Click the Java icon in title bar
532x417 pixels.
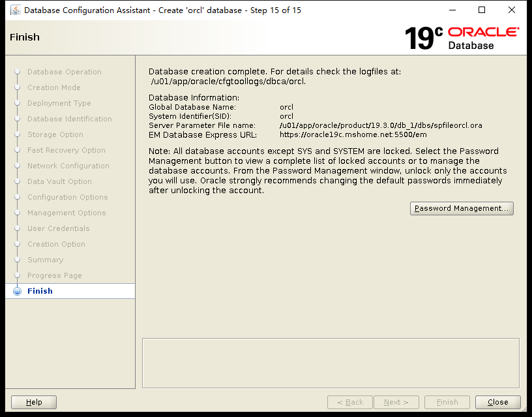pyautogui.click(x=15, y=10)
